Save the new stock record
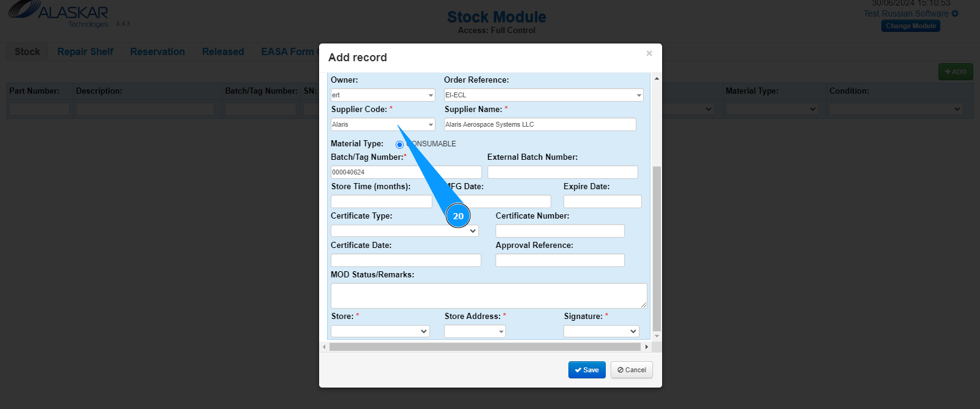The image size is (980, 409). [x=587, y=370]
